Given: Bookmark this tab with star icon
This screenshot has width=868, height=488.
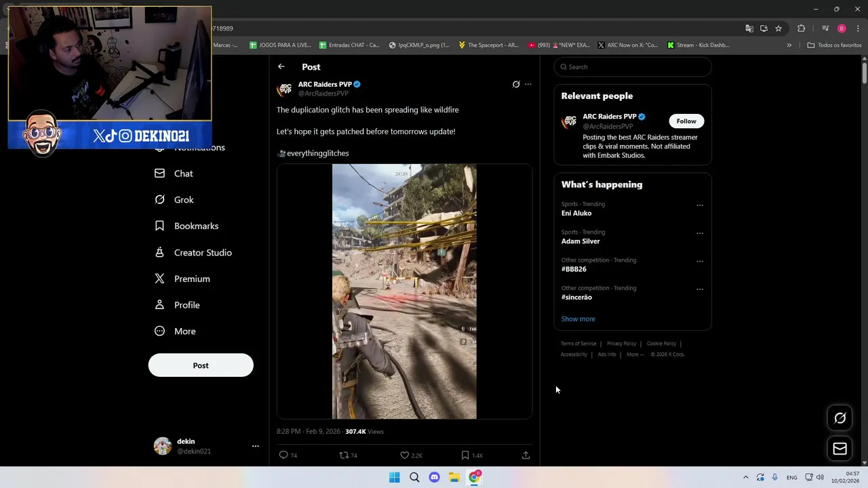Looking at the screenshot, I should (x=778, y=28).
